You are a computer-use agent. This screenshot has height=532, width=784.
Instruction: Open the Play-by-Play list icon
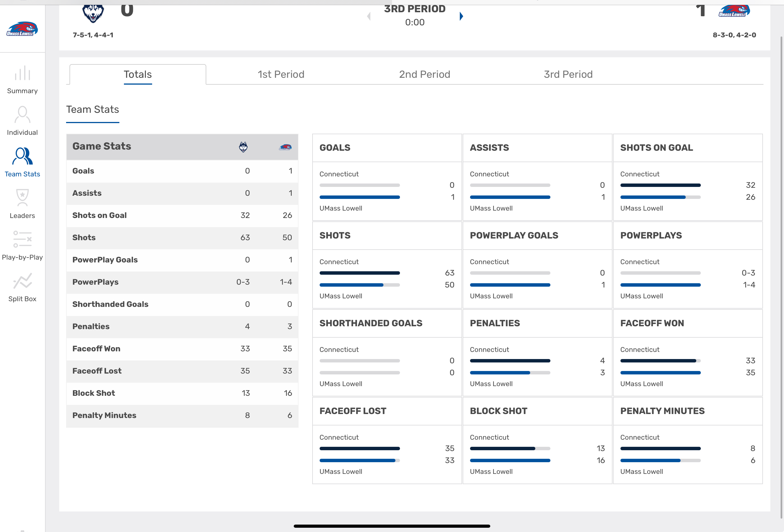coord(22,239)
